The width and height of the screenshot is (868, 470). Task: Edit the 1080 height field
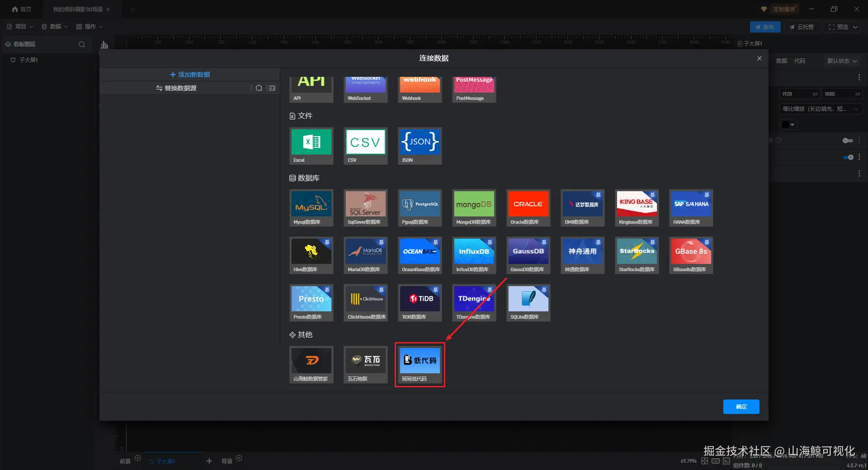click(x=842, y=94)
